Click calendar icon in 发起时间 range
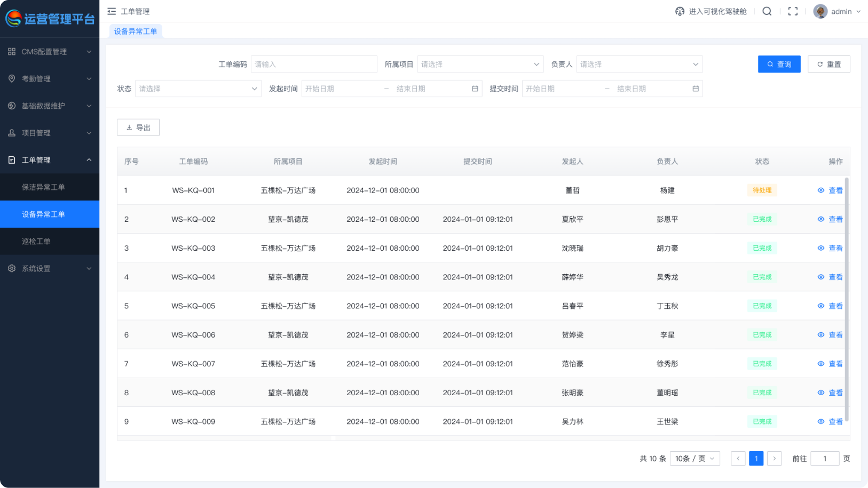This screenshot has width=868, height=488. (475, 89)
